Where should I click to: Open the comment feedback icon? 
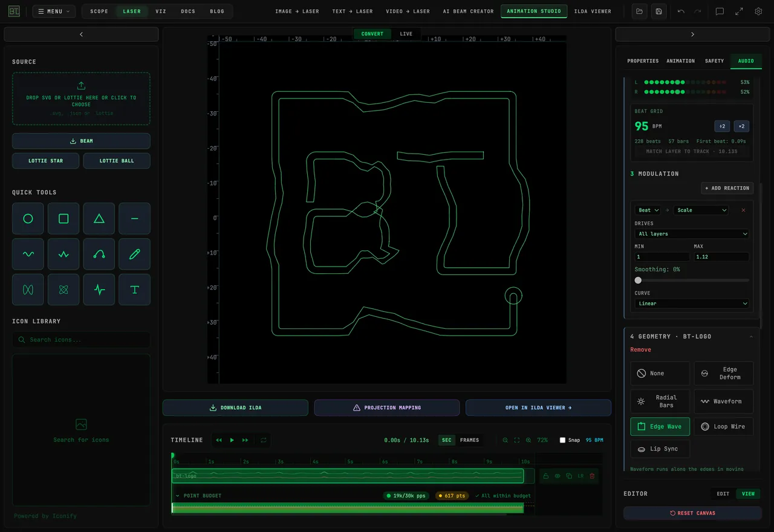pos(720,11)
